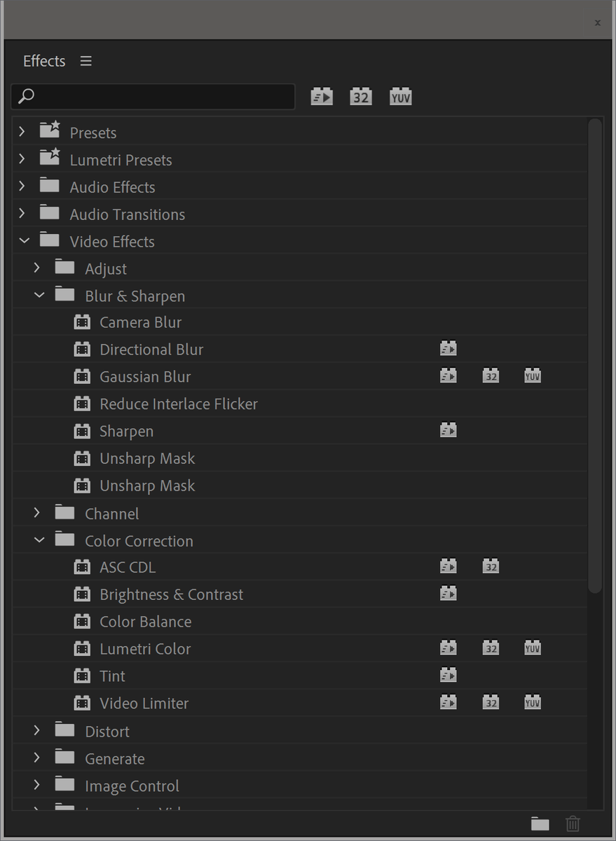Viewport: 616px width, 841px height.
Task: Click the effect icon beside ASC CDL
Action: point(82,566)
